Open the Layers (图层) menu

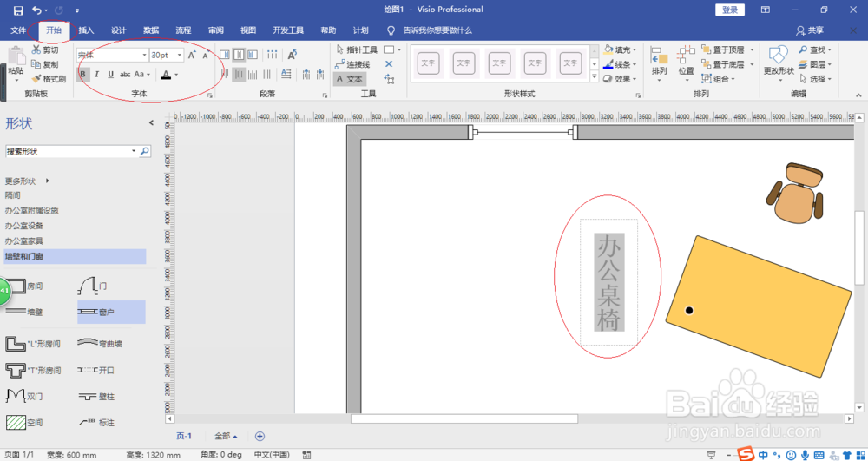pos(815,64)
